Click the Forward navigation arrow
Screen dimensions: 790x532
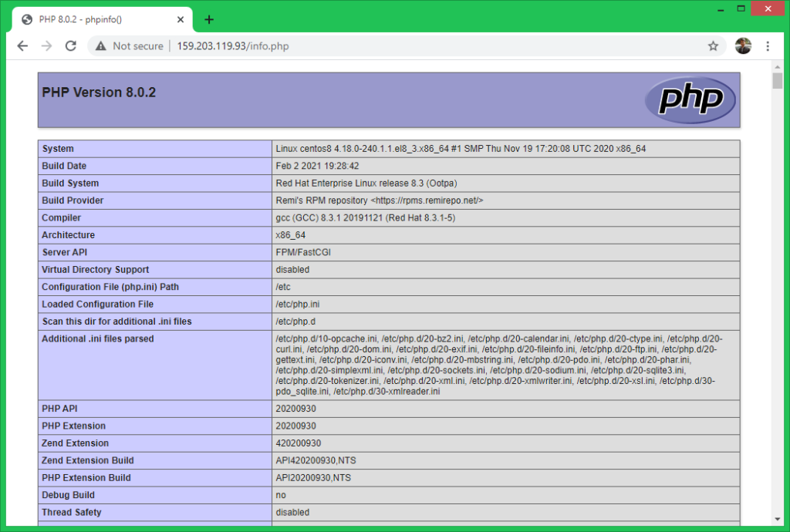(x=46, y=46)
